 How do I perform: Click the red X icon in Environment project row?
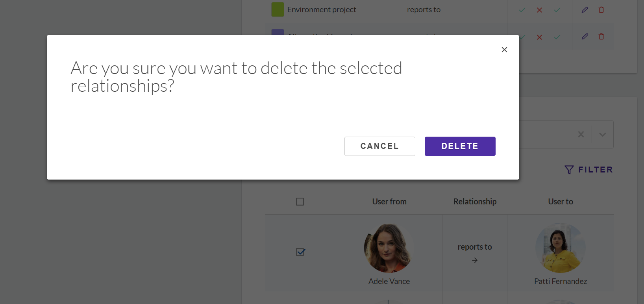click(x=539, y=10)
